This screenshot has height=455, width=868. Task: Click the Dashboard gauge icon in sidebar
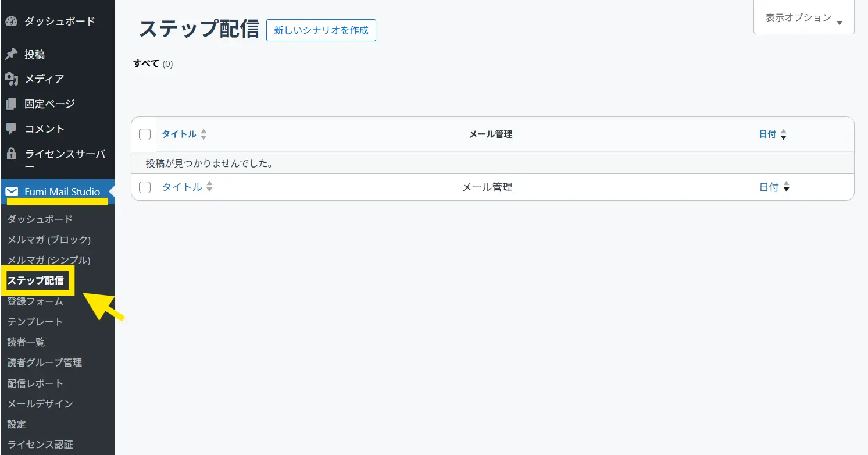coord(12,22)
